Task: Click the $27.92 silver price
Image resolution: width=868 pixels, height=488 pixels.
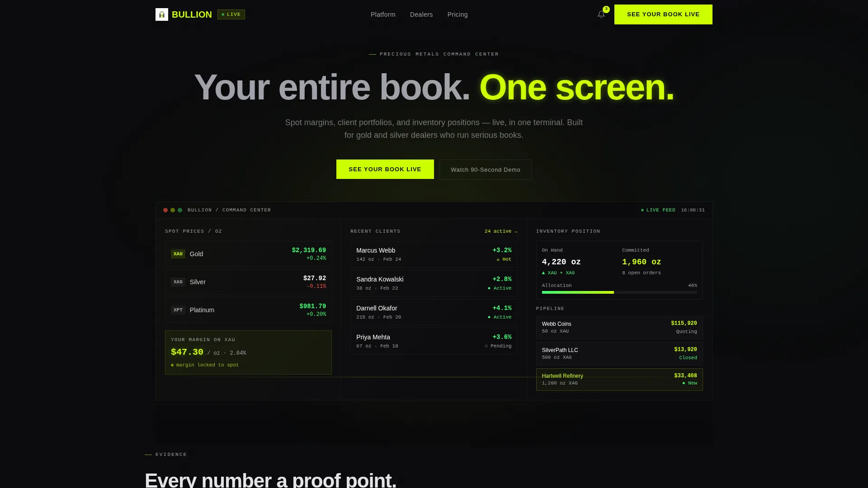Action: pos(315,278)
